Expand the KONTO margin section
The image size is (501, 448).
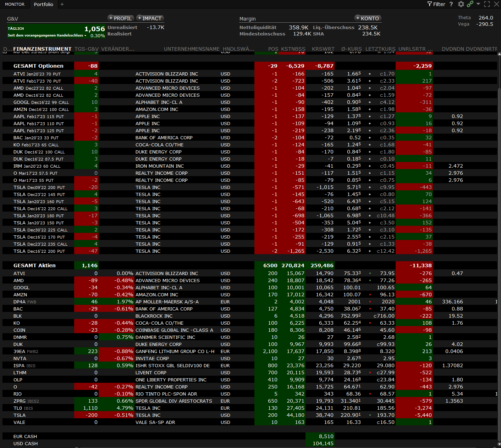pyautogui.click(x=368, y=18)
